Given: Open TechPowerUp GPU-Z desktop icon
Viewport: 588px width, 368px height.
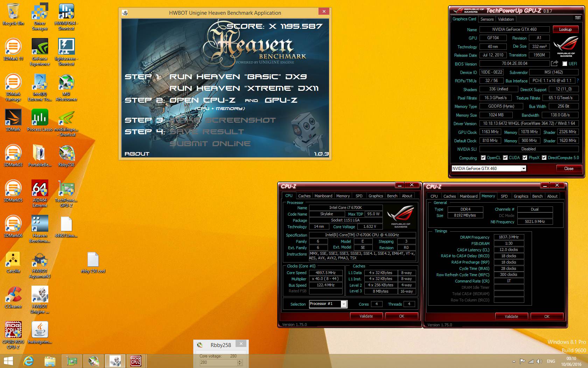Looking at the screenshot, I should 66,193.
